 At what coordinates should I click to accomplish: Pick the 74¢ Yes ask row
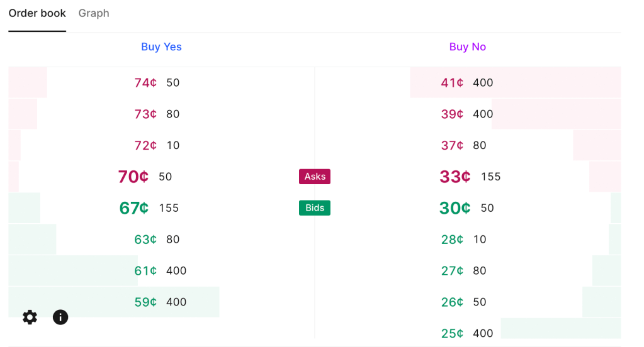145,82
